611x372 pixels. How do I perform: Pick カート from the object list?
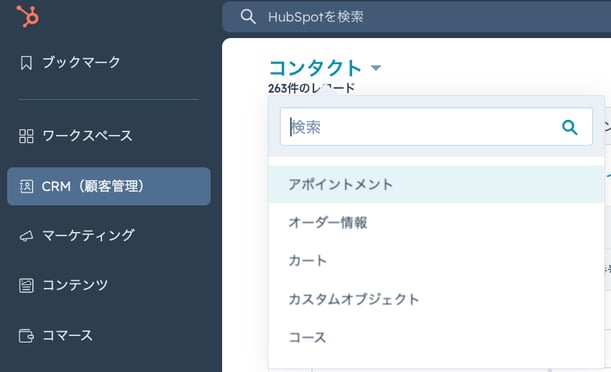(x=436, y=261)
